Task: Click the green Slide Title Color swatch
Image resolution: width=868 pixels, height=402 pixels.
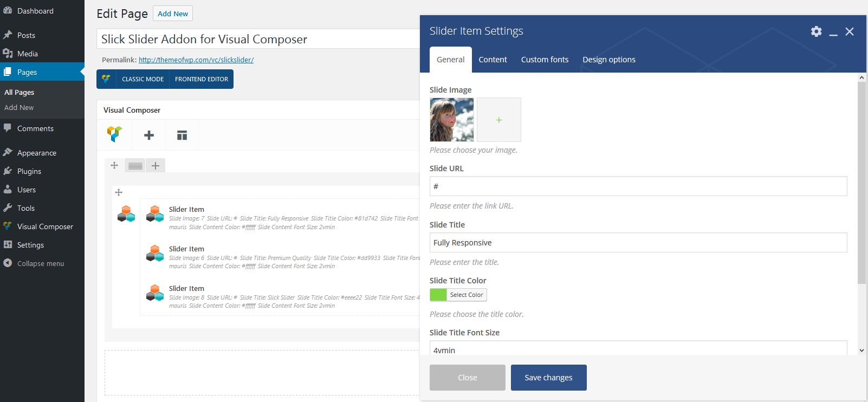Action: click(438, 295)
